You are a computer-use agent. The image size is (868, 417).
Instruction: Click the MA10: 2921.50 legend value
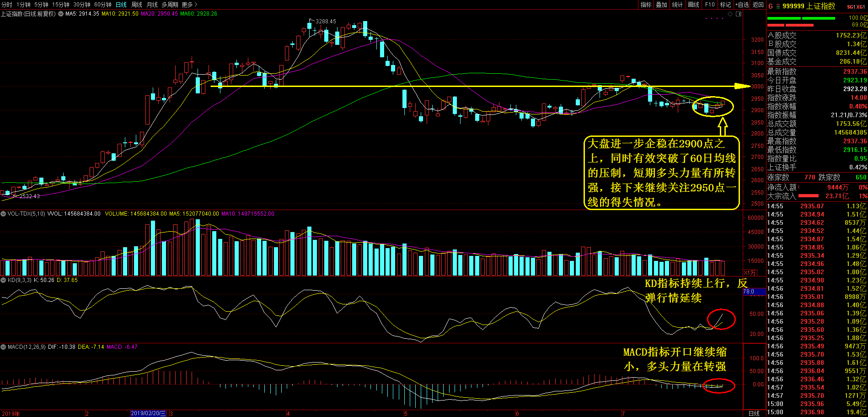pyautogui.click(x=120, y=14)
